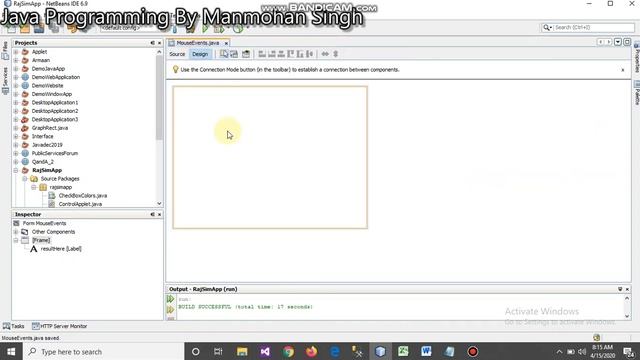Image resolution: width=640 pixels, height=360 pixels.
Task: Focus the Search (Ctrl+I) field
Action: tap(594, 27)
